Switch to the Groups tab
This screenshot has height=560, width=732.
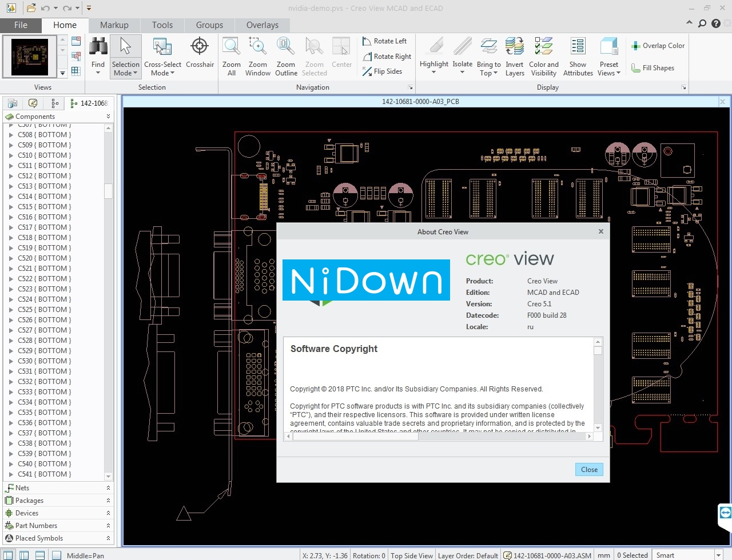pyautogui.click(x=209, y=25)
